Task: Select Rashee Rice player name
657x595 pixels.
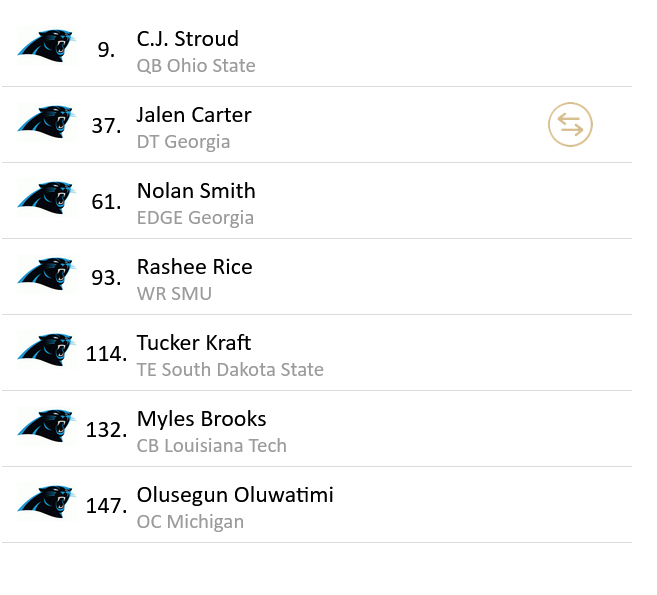Action: (194, 267)
